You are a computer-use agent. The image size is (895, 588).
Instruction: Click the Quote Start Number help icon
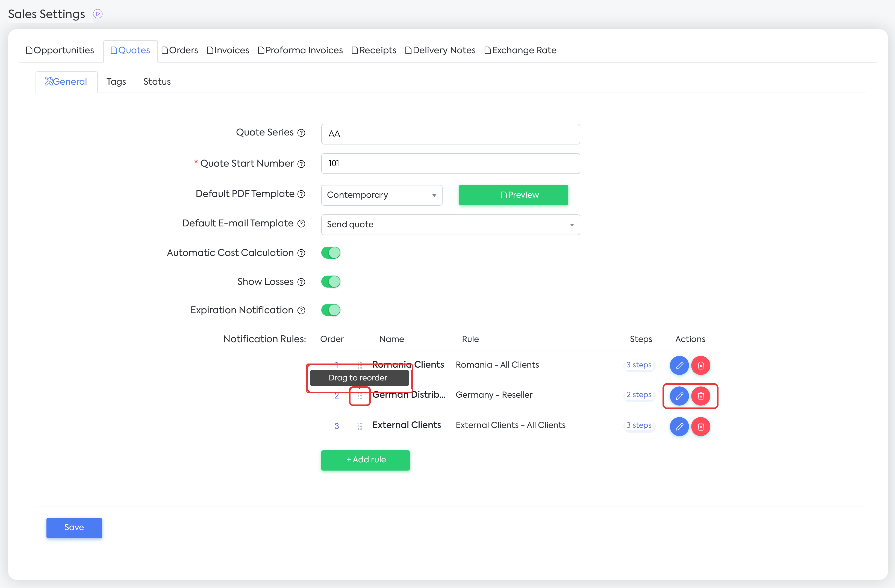301,164
